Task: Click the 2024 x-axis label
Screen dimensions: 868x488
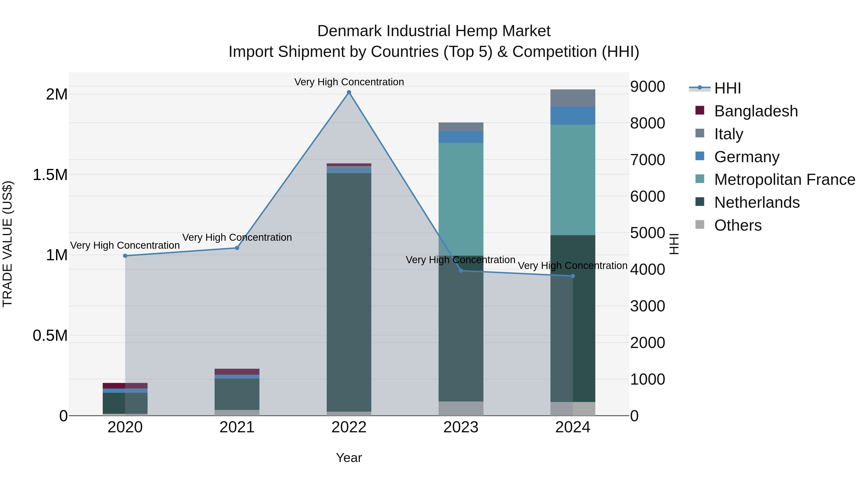Action: [x=573, y=427]
